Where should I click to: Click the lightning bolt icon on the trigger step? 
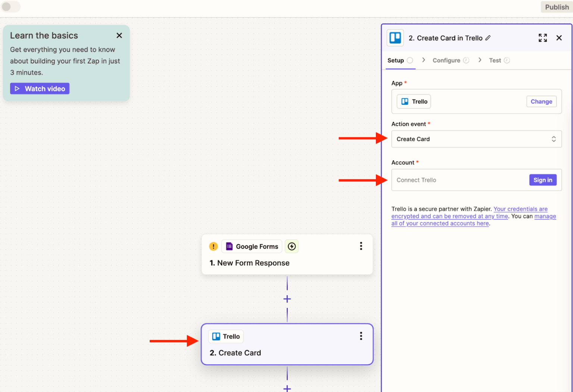pyautogui.click(x=291, y=246)
